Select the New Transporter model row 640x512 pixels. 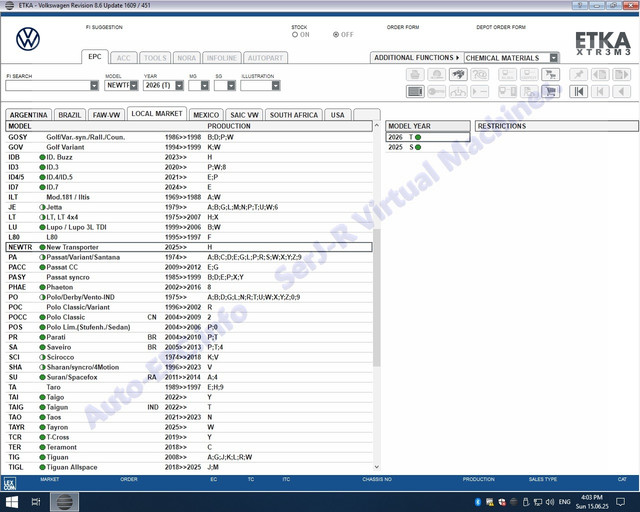189,247
